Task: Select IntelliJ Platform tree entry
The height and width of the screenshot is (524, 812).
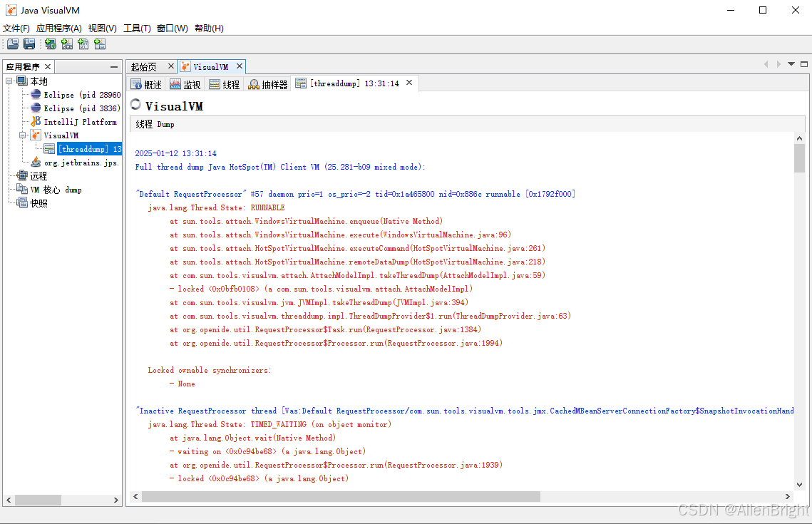Action: tap(81, 122)
